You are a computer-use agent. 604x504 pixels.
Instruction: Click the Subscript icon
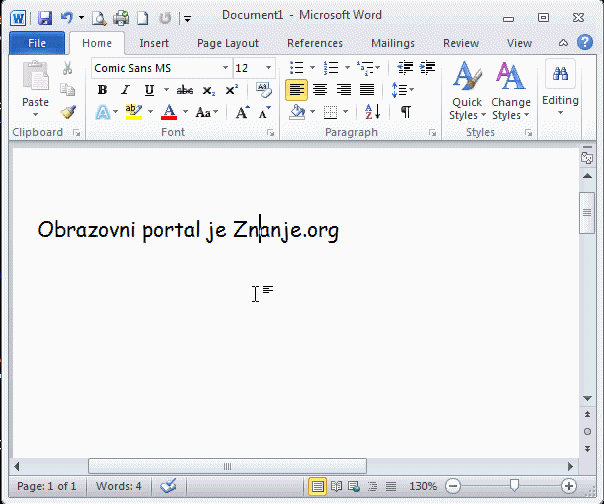coord(208,90)
